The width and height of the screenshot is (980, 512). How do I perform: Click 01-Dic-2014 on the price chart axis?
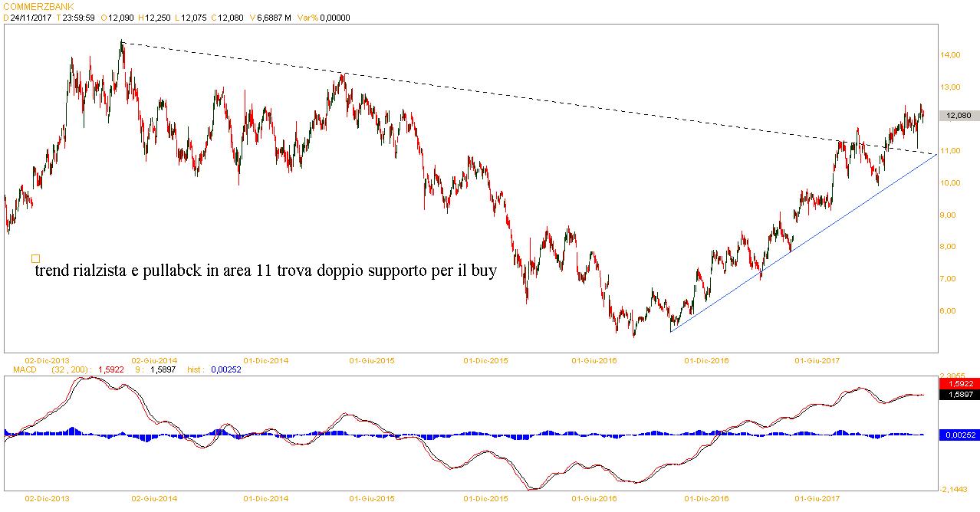coord(265,359)
